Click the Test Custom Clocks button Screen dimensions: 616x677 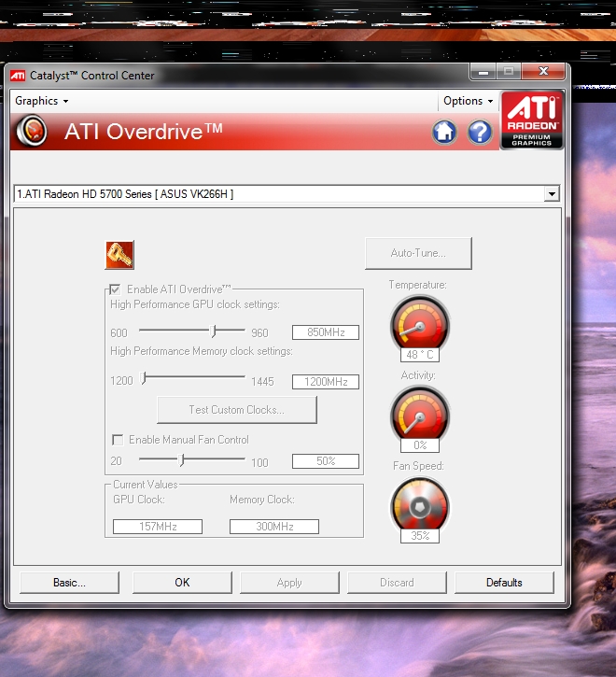pyautogui.click(x=236, y=410)
